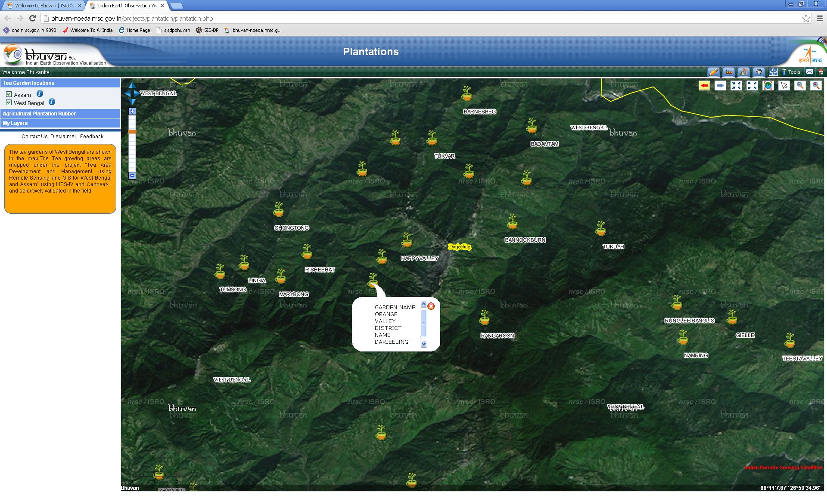Uncheck the West Bengal tea garden layer

tap(9, 102)
